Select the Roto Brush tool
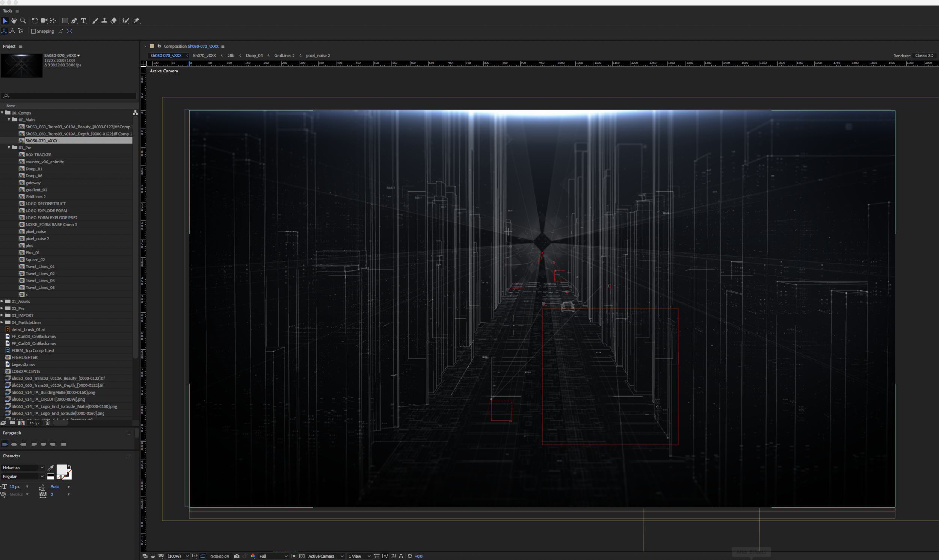The height and width of the screenshot is (560, 939). 125,21
